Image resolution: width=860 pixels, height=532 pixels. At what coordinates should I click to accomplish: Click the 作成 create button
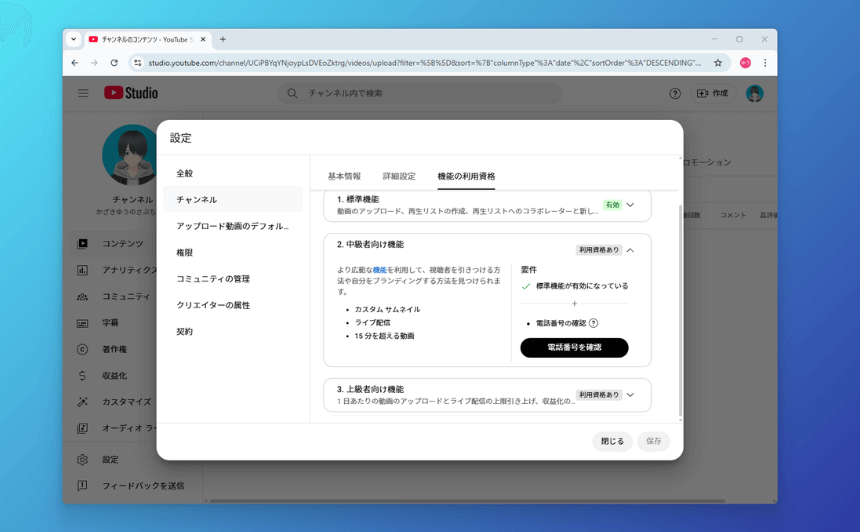click(x=712, y=93)
